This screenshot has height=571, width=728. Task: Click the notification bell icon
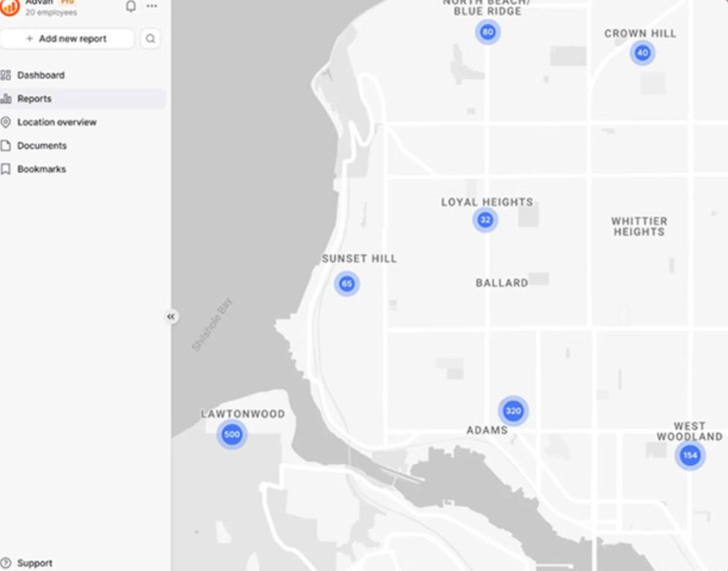[131, 7]
